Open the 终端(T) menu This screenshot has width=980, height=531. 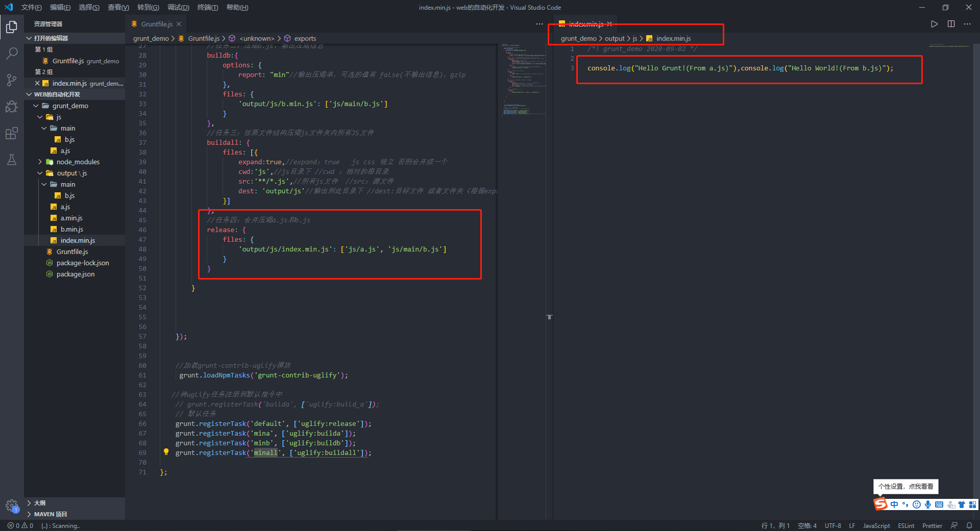[208, 7]
